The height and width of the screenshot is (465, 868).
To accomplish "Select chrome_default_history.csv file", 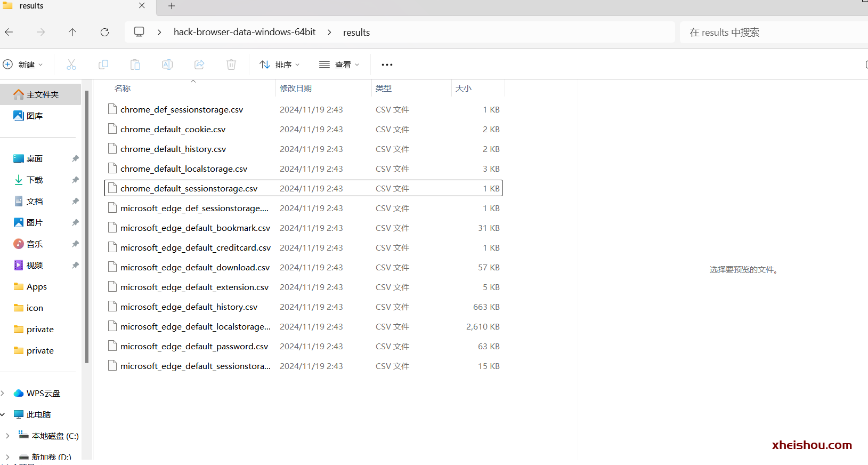I will click(x=303, y=149).
